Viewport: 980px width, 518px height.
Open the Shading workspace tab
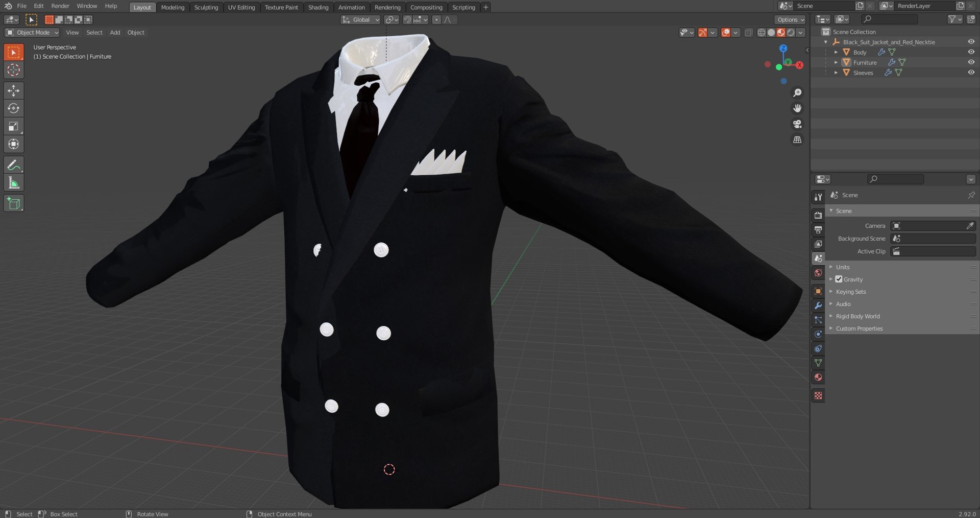click(318, 7)
